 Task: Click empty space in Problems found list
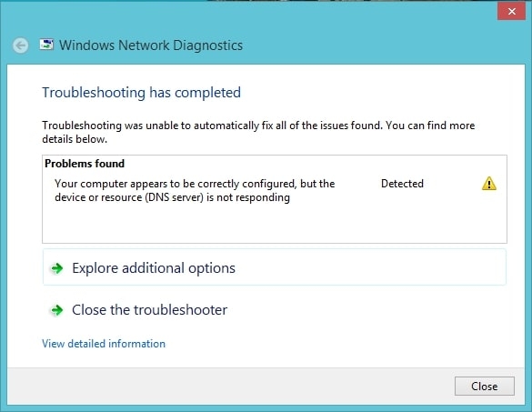(x=275, y=224)
